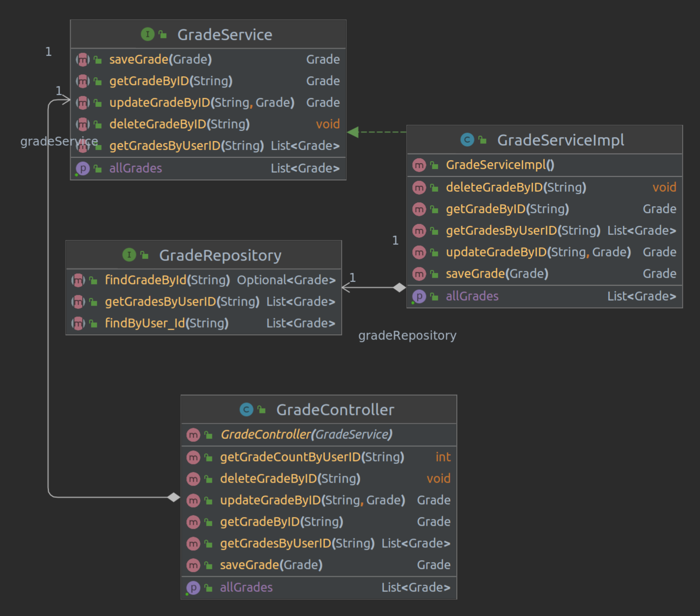Select the GradeRepository node title
The width and height of the screenshot is (700, 616).
point(220,255)
